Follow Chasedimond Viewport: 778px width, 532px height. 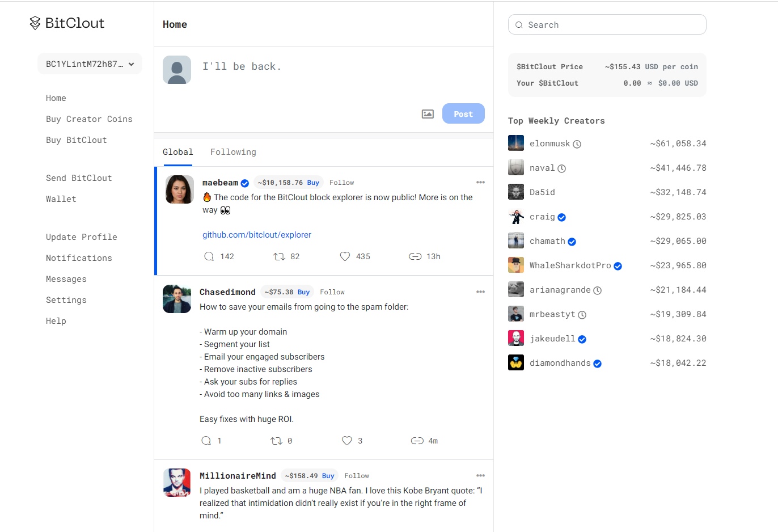pos(332,292)
